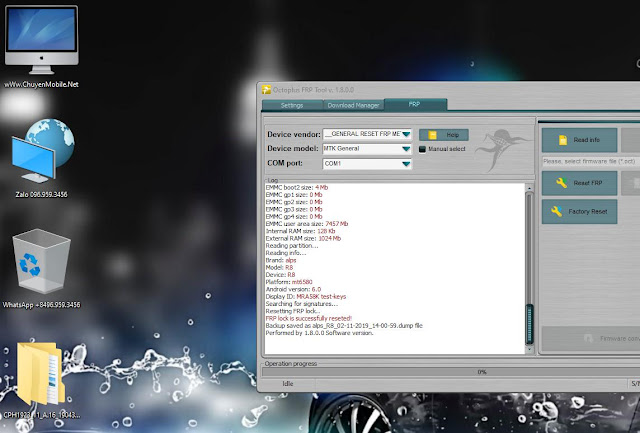This screenshot has width=640, height=433.
Task: Select the FRP tab
Action: click(414, 104)
